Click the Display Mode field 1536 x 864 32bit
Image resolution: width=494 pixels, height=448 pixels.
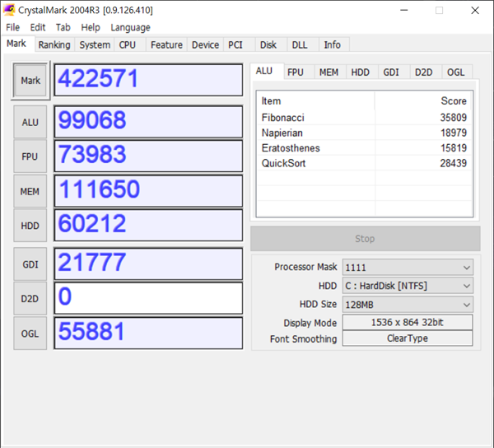pos(408,322)
